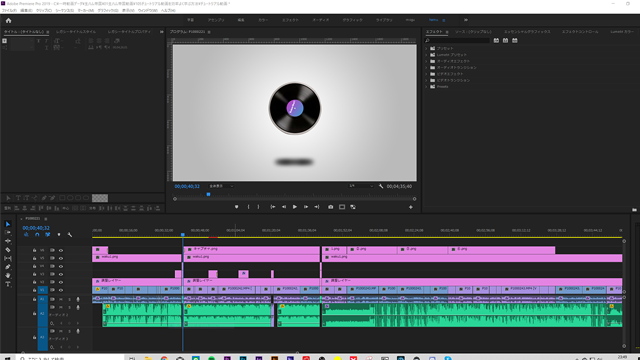The image size is (640, 360).
Task: Open the 全体表示 zoom level dropdown
Action: point(221,186)
